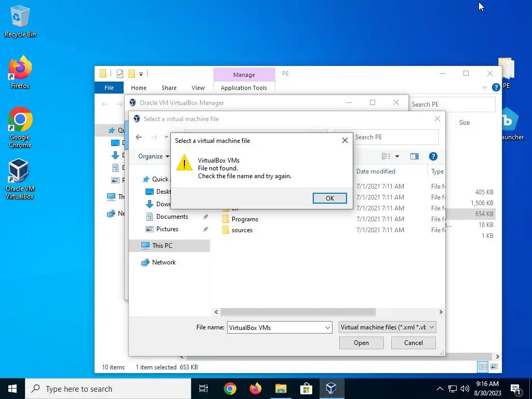Open File Explorer from the taskbar
The height and width of the screenshot is (399, 532).
click(x=281, y=389)
